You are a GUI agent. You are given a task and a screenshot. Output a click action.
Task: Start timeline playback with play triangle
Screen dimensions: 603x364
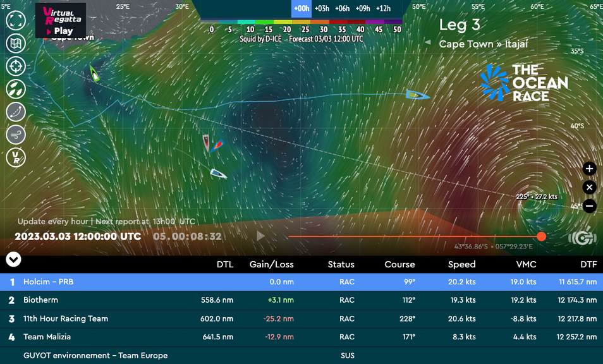[261, 236]
